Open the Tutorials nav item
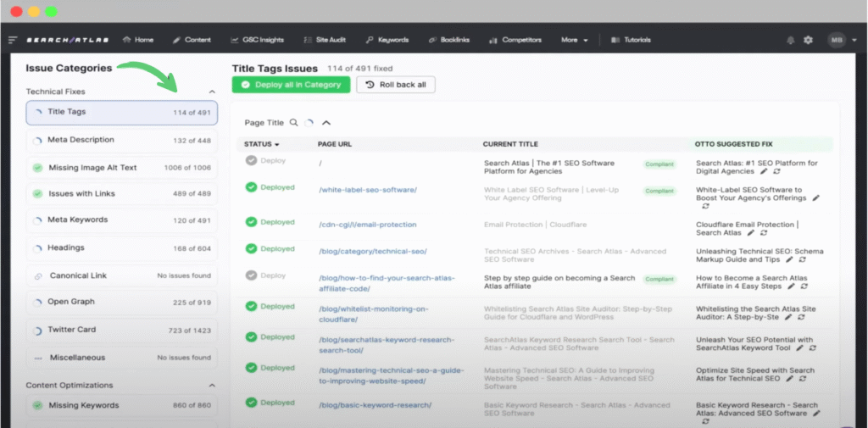The height and width of the screenshot is (428, 868). coord(631,40)
